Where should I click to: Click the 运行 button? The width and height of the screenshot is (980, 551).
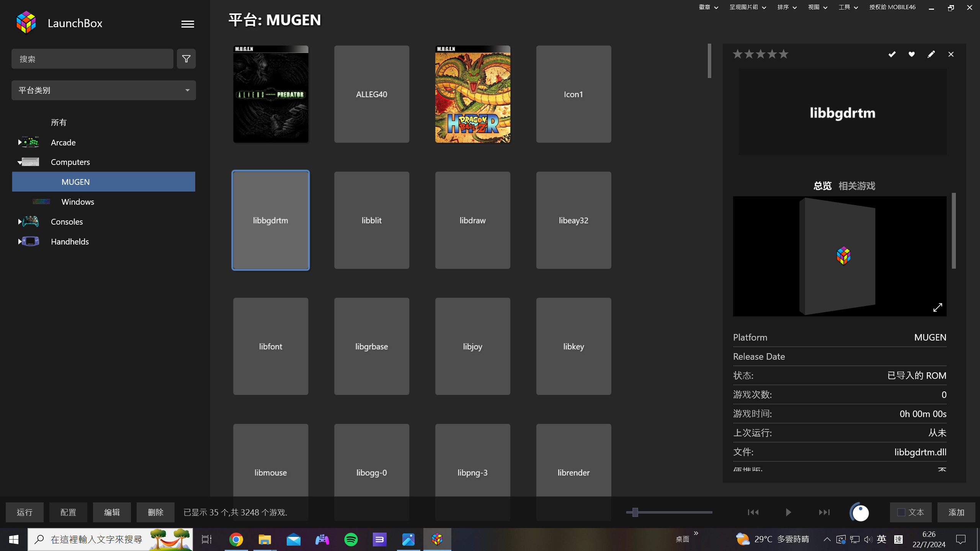click(24, 512)
